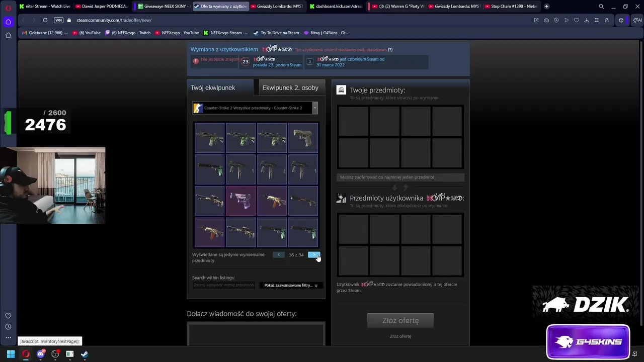Image resolution: width=644 pixels, height=362 pixels.
Task: Focus the Search within listings input
Action: pyautogui.click(x=223, y=285)
